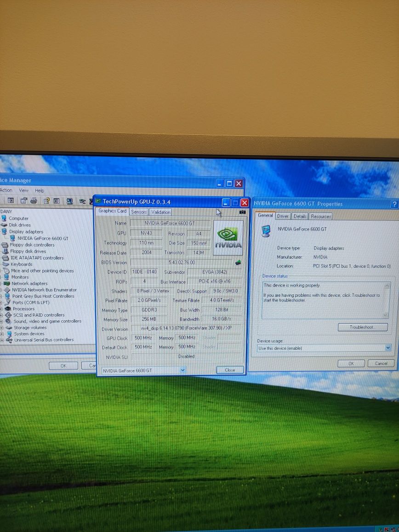This screenshot has height=532, width=399.
Task: Click the BIOS Version field in GPU-Z
Action: click(182, 262)
